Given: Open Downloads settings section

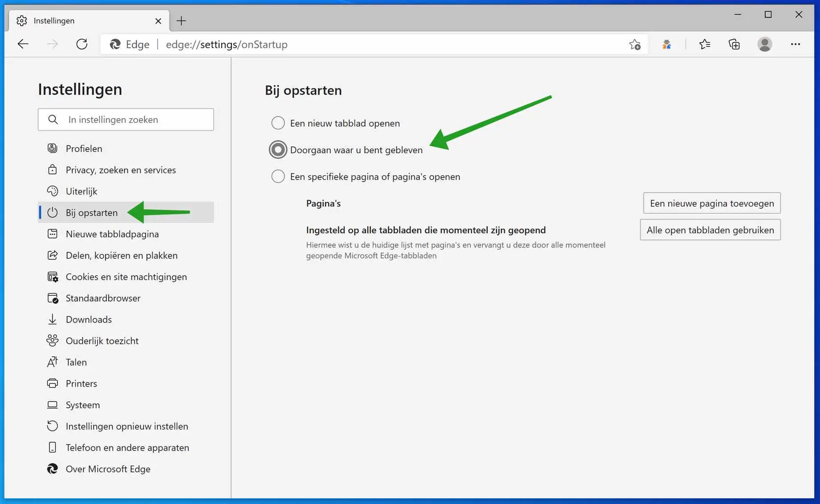Looking at the screenshot, I should click(x=126, y=319).
